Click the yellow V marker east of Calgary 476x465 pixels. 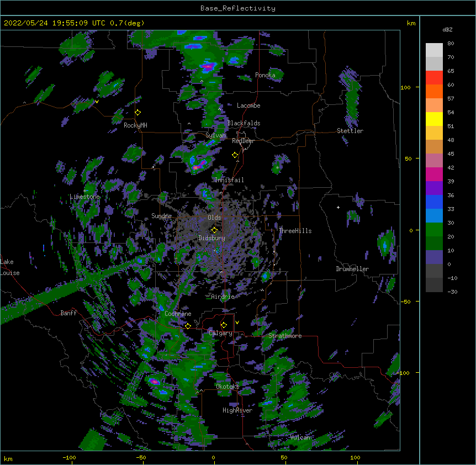click(237, 323)
